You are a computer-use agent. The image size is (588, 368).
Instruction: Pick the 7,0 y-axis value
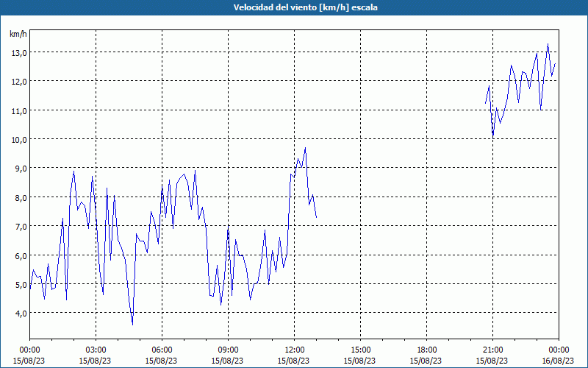21,227
